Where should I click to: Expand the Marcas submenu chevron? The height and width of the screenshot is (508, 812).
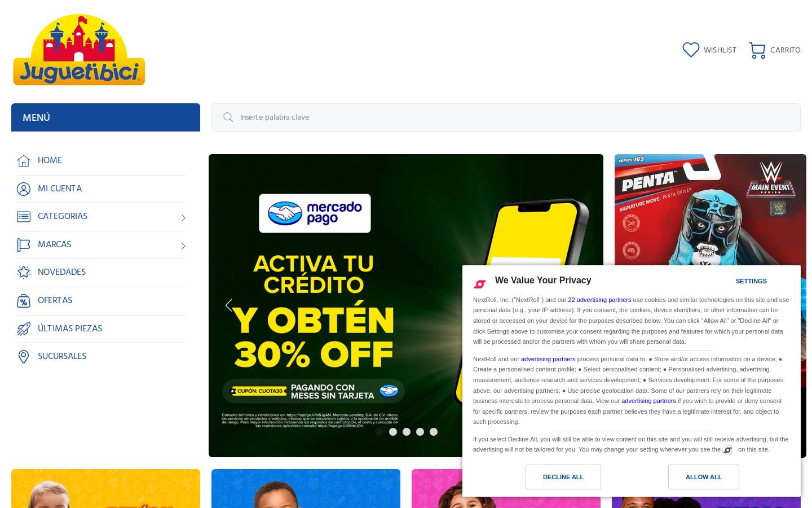pyautogui.click(x=183, y=246)
